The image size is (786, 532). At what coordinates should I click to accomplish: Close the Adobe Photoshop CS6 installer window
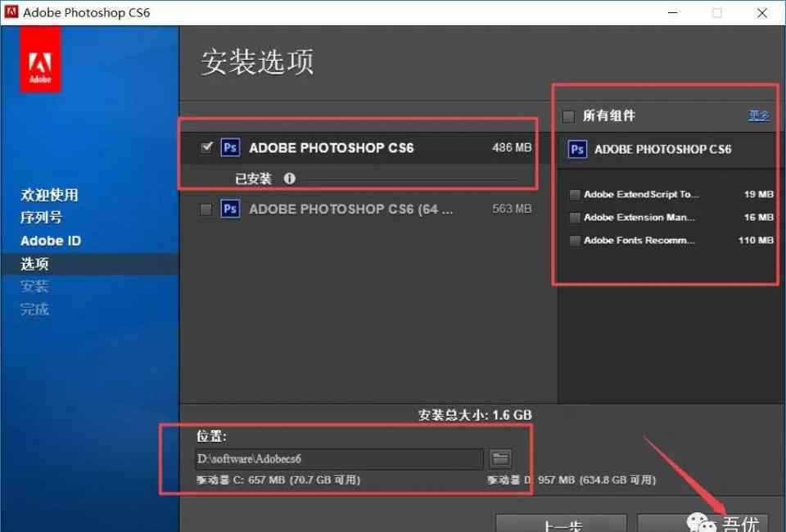(762, 12)
